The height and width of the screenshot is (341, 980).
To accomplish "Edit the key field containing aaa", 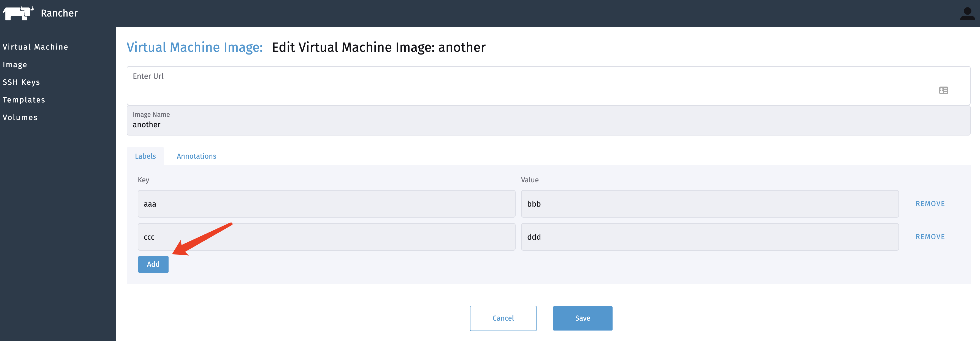I will [326, 204].
